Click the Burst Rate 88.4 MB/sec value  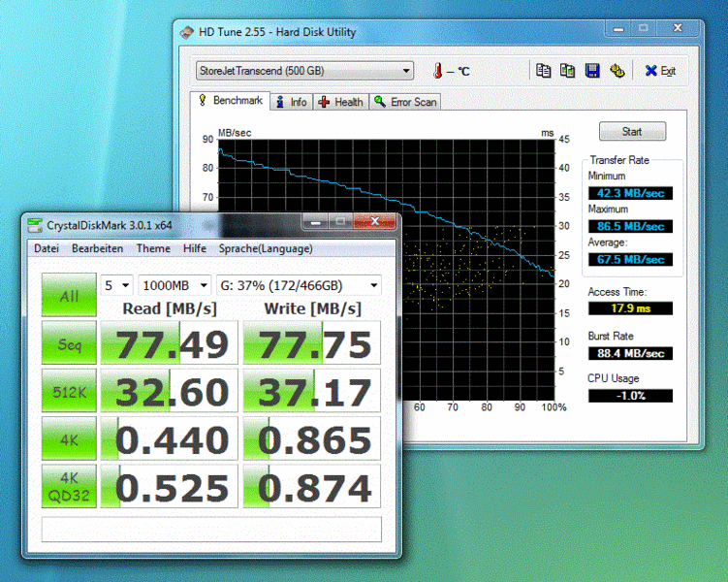(630, 353)
